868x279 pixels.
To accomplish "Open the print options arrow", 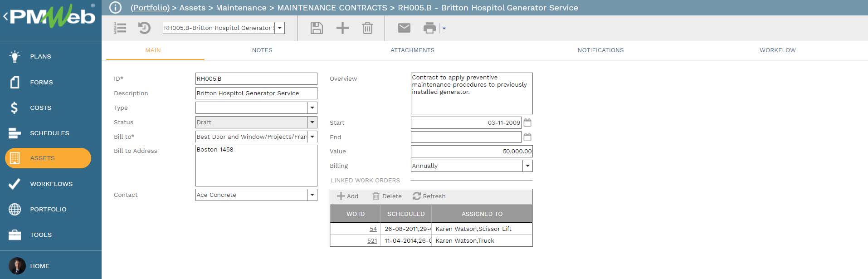I will pyautogui.click(x=444, y=29).
